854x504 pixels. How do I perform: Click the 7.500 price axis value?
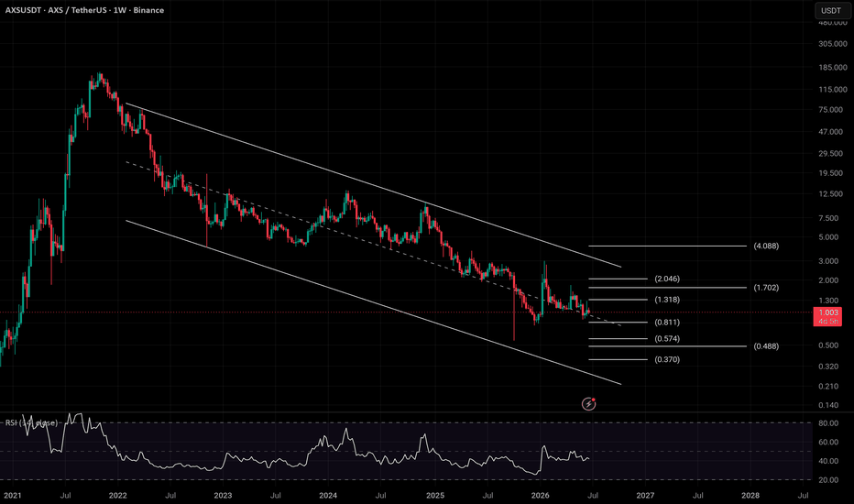pos(828,218)
